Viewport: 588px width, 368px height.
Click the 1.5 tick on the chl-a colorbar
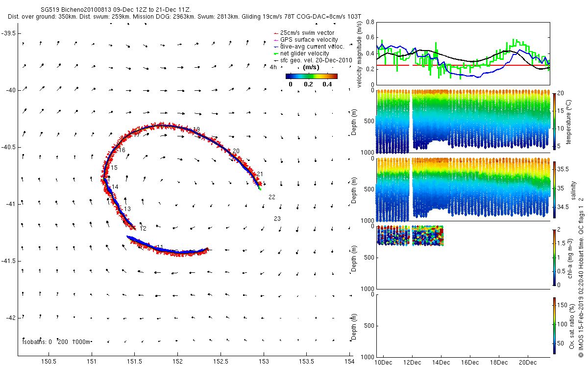click(562, 242)
